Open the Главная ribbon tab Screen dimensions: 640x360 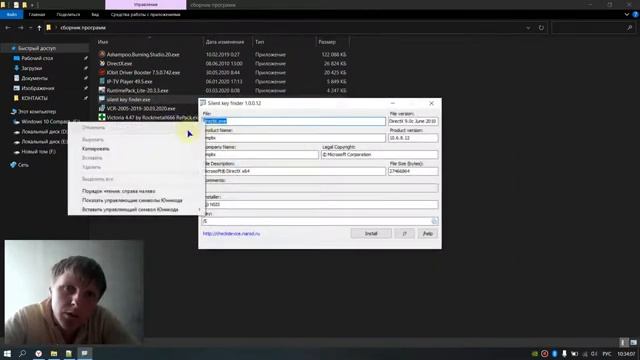pyautogui.click(x=37, y=14)
